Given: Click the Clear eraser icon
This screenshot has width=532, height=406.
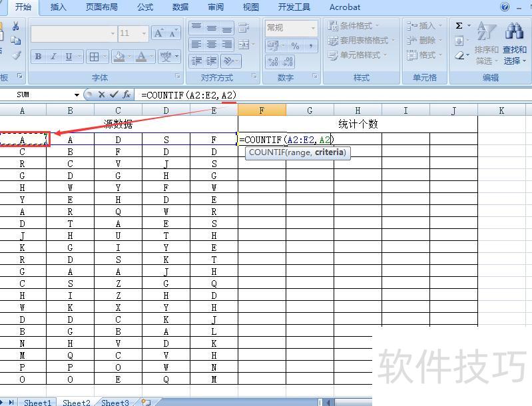Looking at the screenshot, I should 459,55.
